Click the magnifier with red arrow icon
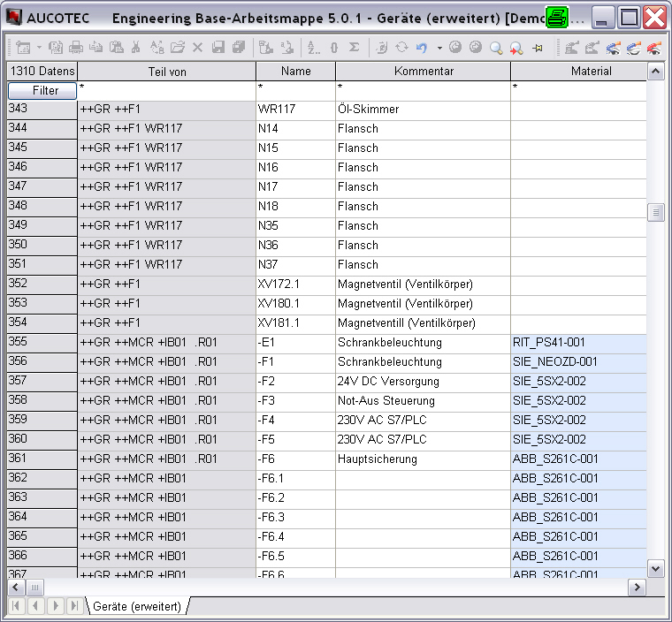This screenshot has width=672, height=622. pyautogui.click(x=516, y=48)
